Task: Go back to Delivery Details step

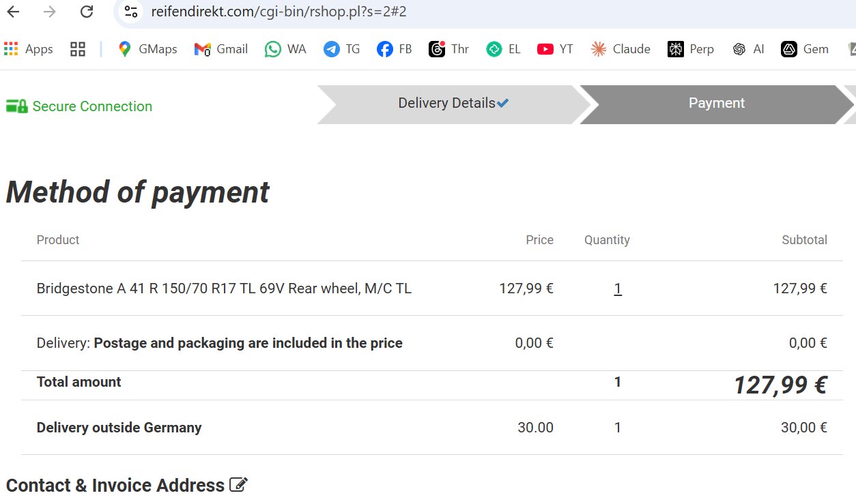Action: 447,104
